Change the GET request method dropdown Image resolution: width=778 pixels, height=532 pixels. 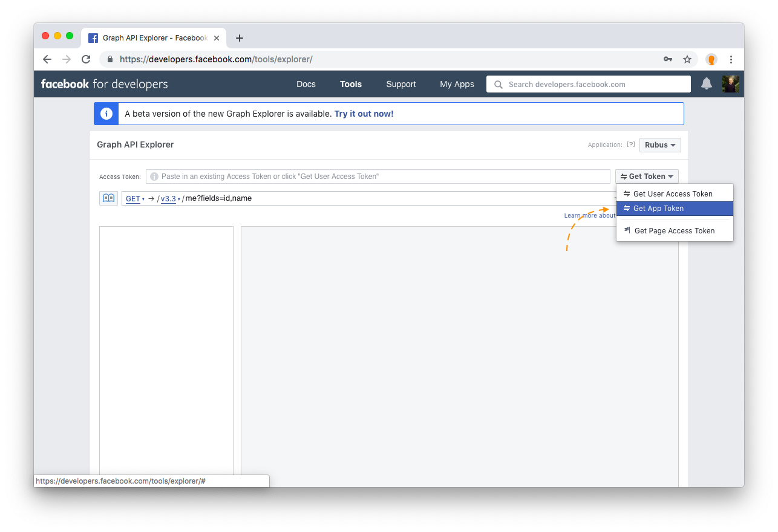[x=135, y=199]
